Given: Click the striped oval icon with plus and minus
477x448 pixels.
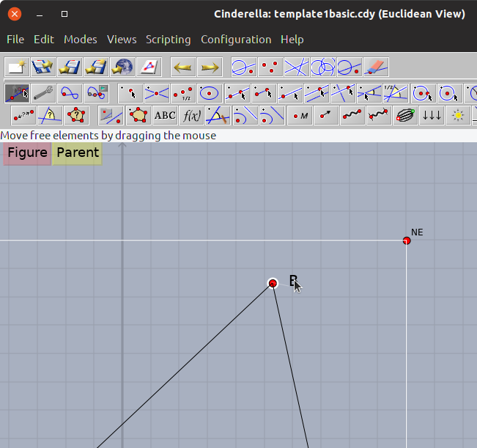Looking at the screenshot, I should pos(405,115).
